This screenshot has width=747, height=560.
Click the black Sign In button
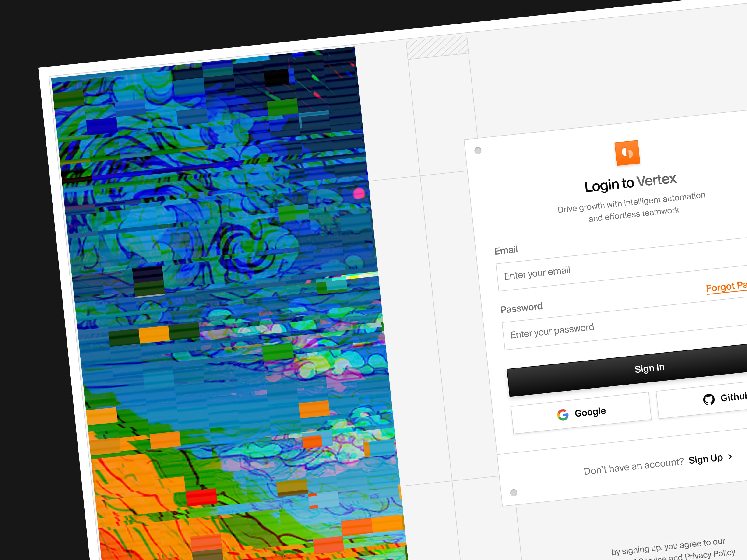[627, 371]
